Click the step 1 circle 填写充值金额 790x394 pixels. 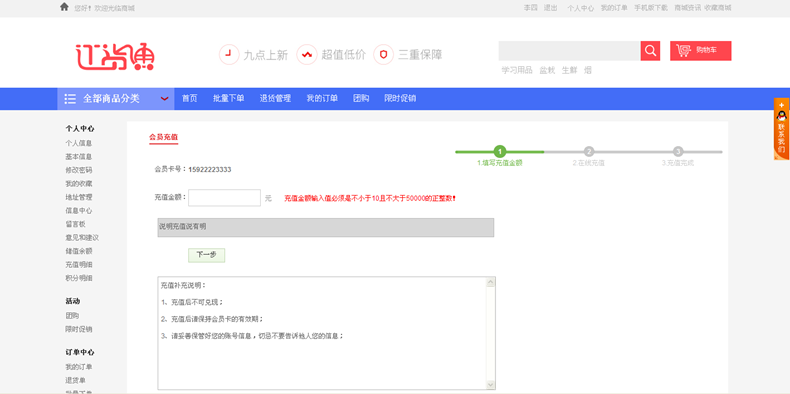click(x=499, y=152)
